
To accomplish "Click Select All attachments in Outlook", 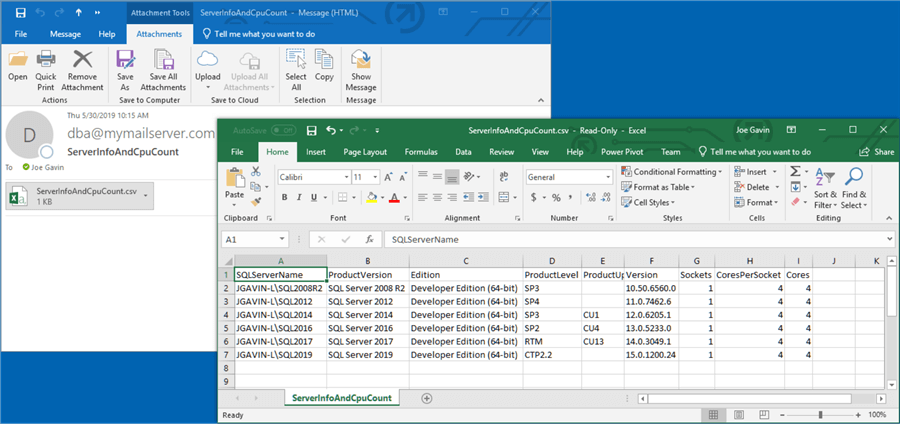I will (296, 70).
